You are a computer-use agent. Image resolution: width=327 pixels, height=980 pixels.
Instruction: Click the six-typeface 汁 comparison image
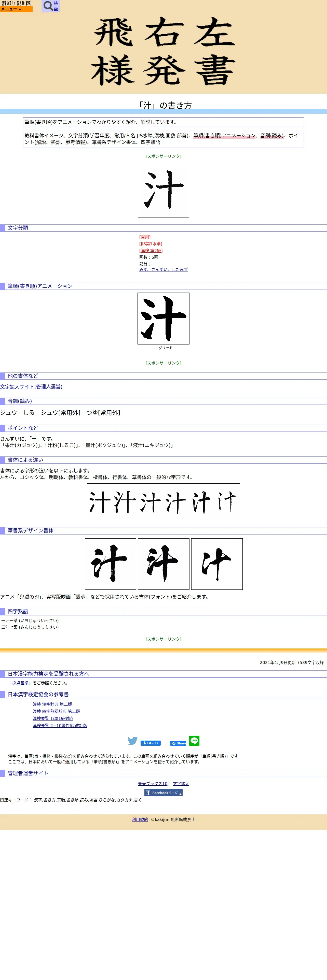pos(163,501)
